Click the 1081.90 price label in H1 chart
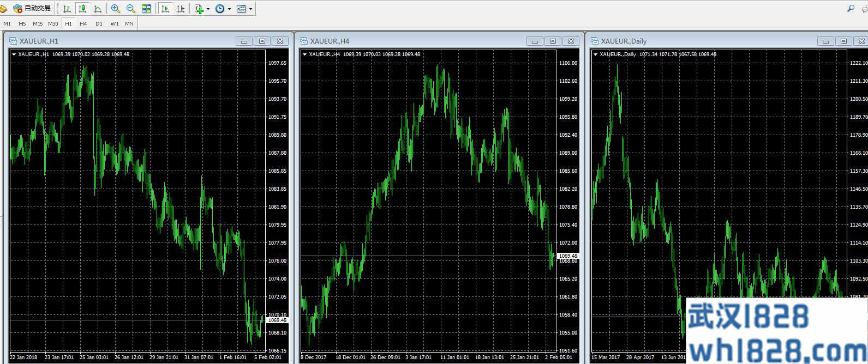Viewport: 868px width, 364px height. tap(277, 207)
